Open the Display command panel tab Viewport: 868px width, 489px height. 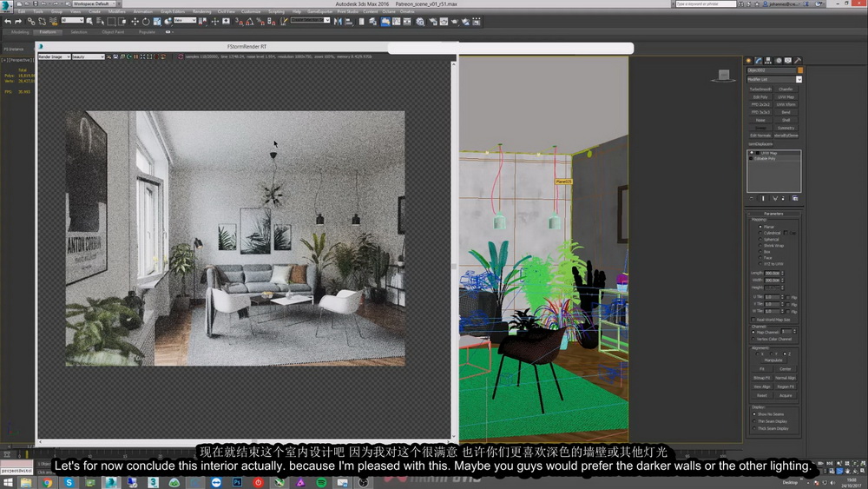[x=788, y=60]
